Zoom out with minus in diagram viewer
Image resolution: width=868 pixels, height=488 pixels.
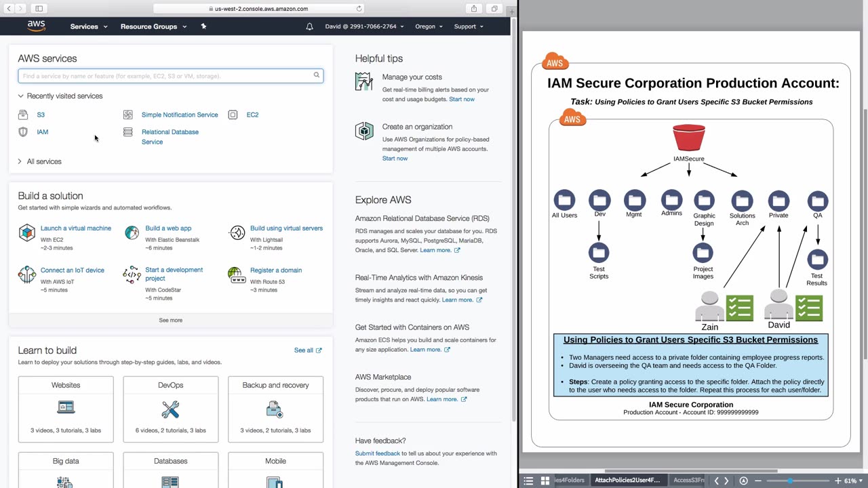click(758, 481)
